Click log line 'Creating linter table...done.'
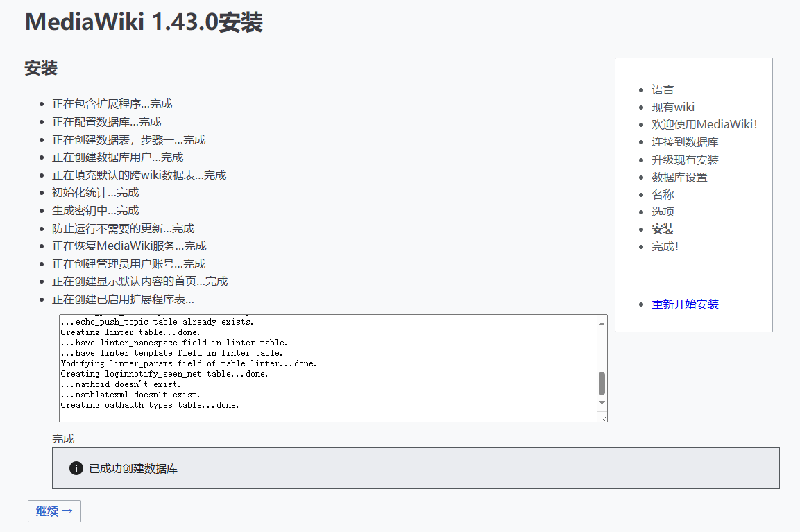 click(x=130, y=332)
